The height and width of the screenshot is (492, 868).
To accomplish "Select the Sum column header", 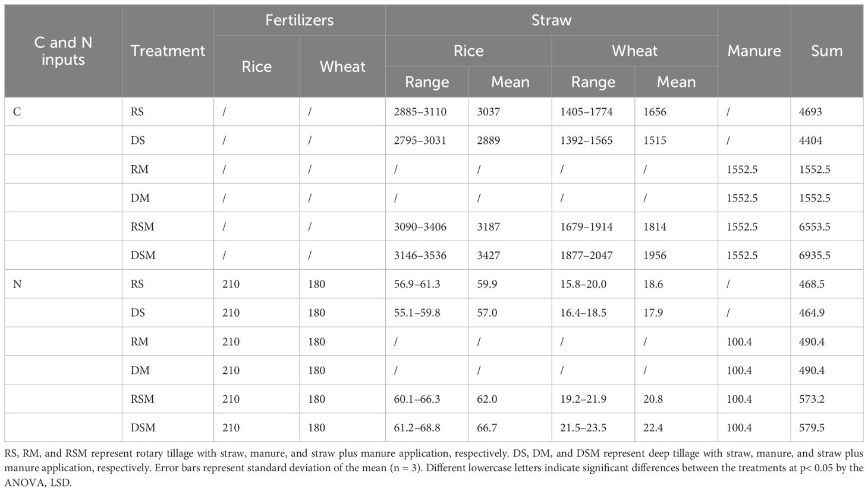I will point(826,51).
